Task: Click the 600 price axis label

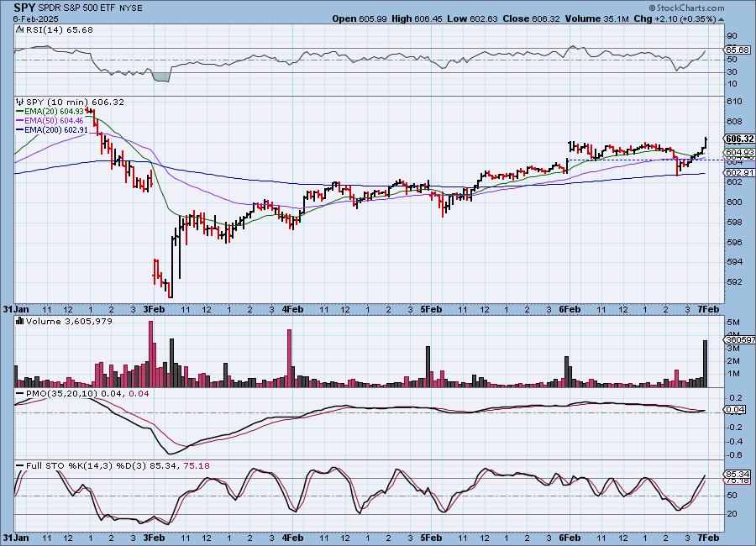Action: [735, 202]
